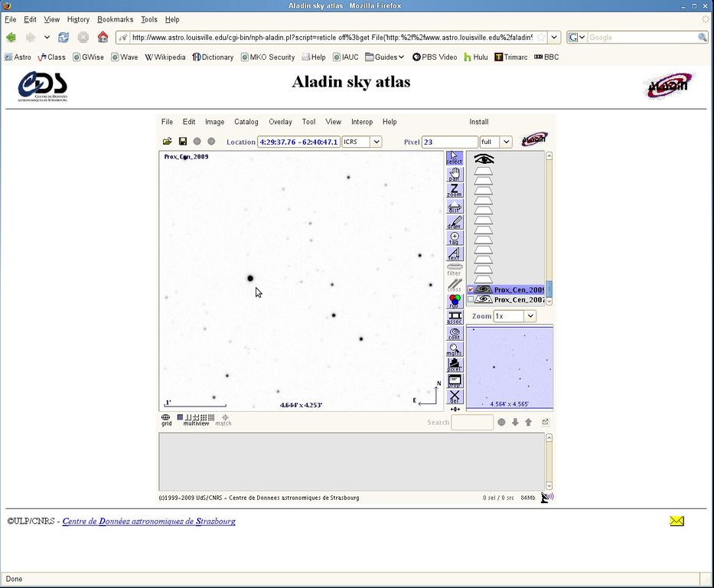
Task: Uncheck the Prox_Cen_2009 plane checkbox
Action: 471,290
